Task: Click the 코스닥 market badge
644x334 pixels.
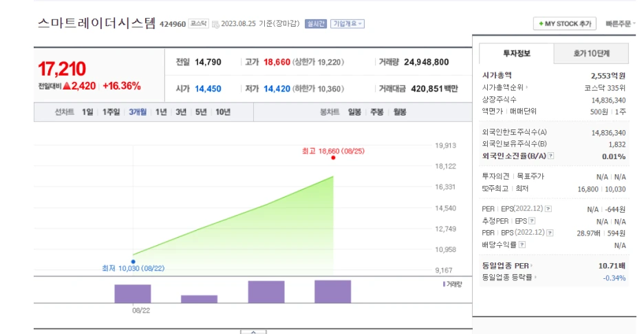Action: pos(198,24)
